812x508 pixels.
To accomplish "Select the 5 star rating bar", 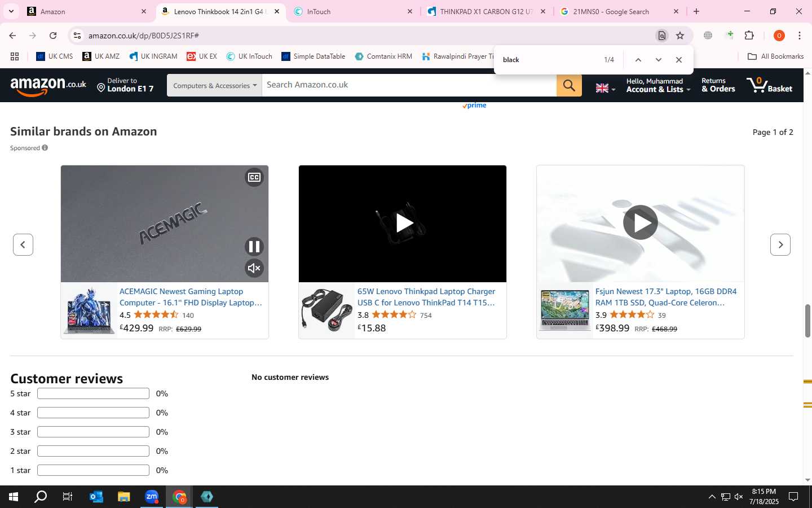I will pyautogui.click(x=93, y=393).
